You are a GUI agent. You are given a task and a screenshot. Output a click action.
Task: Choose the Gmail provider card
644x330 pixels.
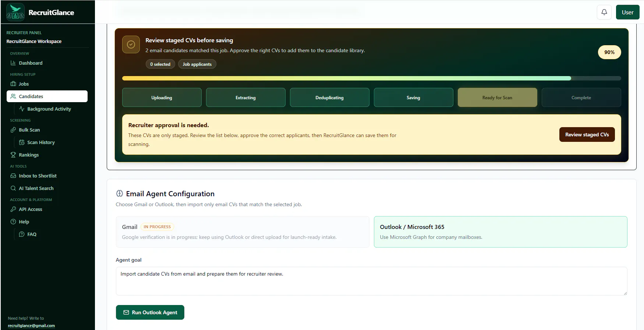pyautogui.click(x=243, y=232)
